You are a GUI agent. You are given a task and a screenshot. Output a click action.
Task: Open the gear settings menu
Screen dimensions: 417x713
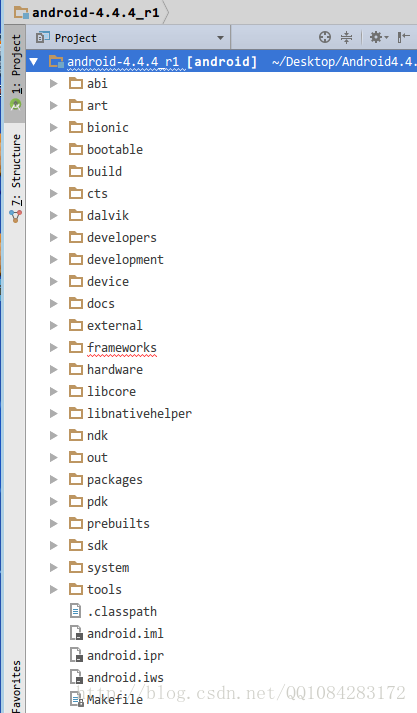click(x=378, y=37)
